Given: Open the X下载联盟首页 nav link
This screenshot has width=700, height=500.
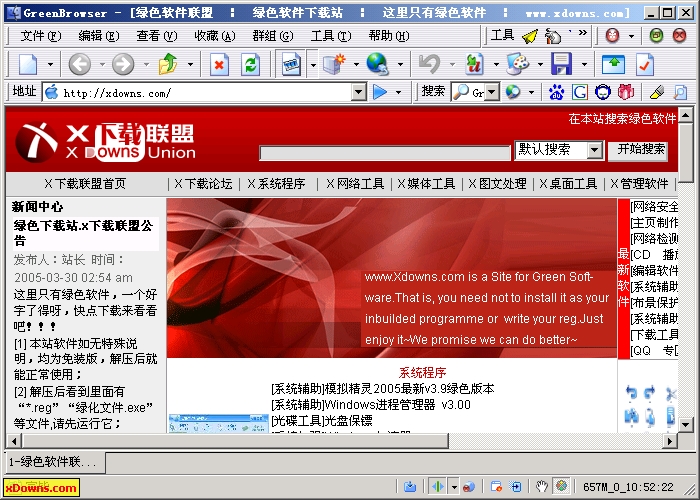Looking at the screenshot, I should (x=85, y=183).
